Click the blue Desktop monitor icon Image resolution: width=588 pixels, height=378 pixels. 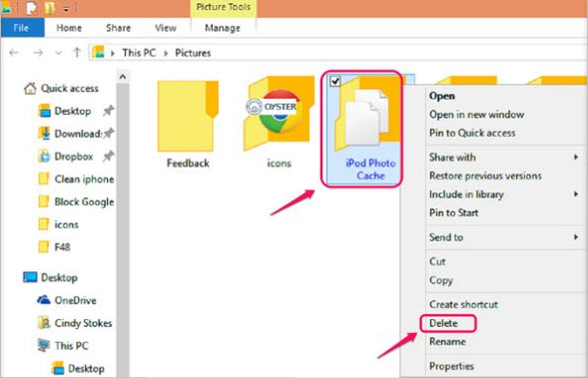click(x=30, y=277)
